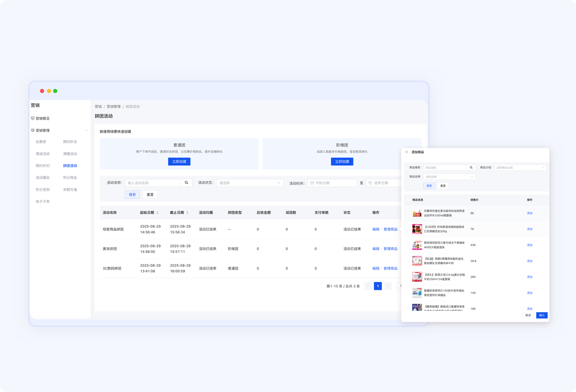Click the activity name search magnifier icon
The height and width of the screenshot is (392, 576).
[186, 183]
